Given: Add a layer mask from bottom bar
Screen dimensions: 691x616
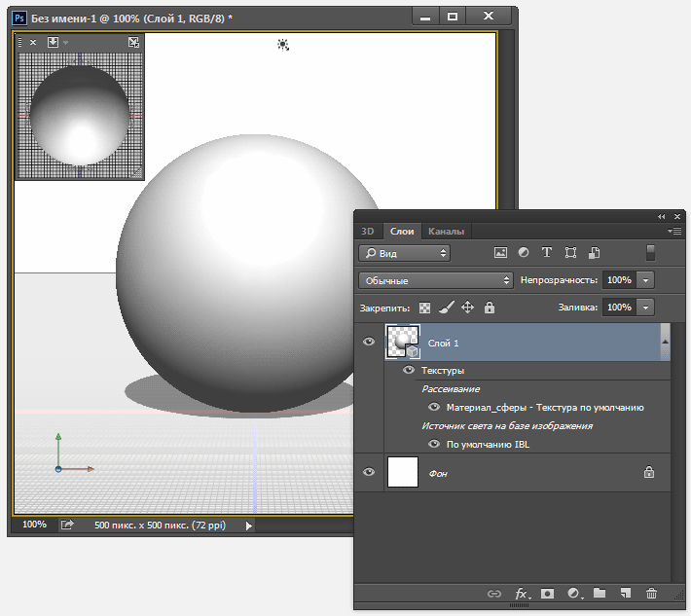Looking at the screenshot, I should (548, 593).
